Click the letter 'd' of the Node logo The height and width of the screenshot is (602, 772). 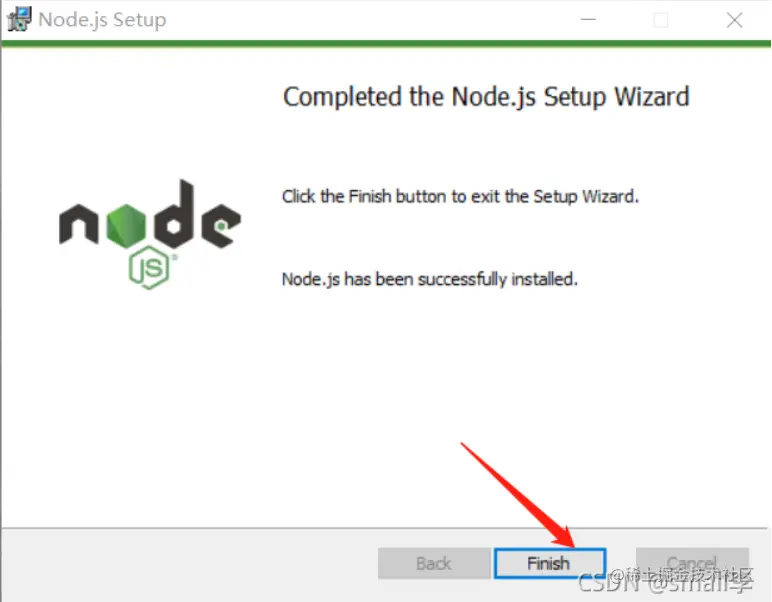pos(173,214)
